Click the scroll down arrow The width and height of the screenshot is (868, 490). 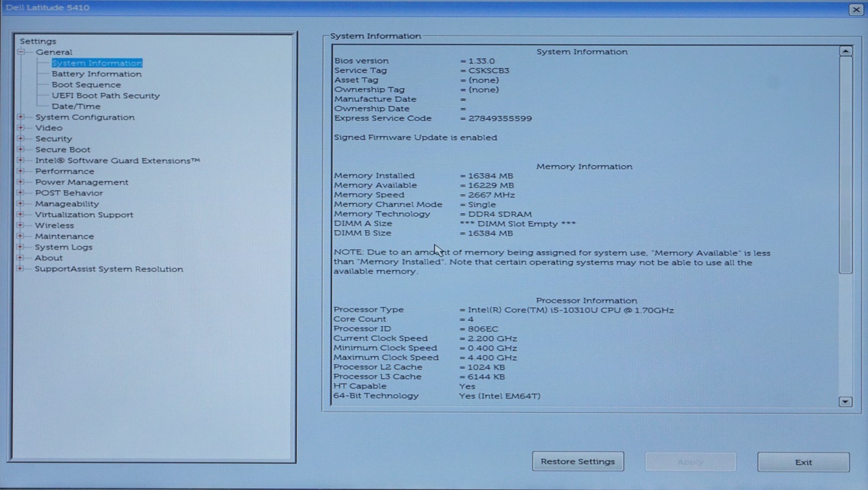[846, 402]
